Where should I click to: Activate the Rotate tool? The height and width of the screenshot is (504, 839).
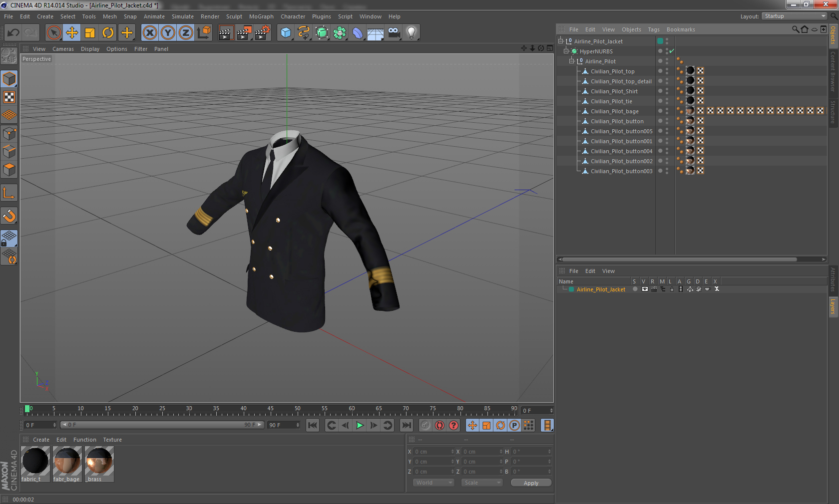tap(108, 33)
